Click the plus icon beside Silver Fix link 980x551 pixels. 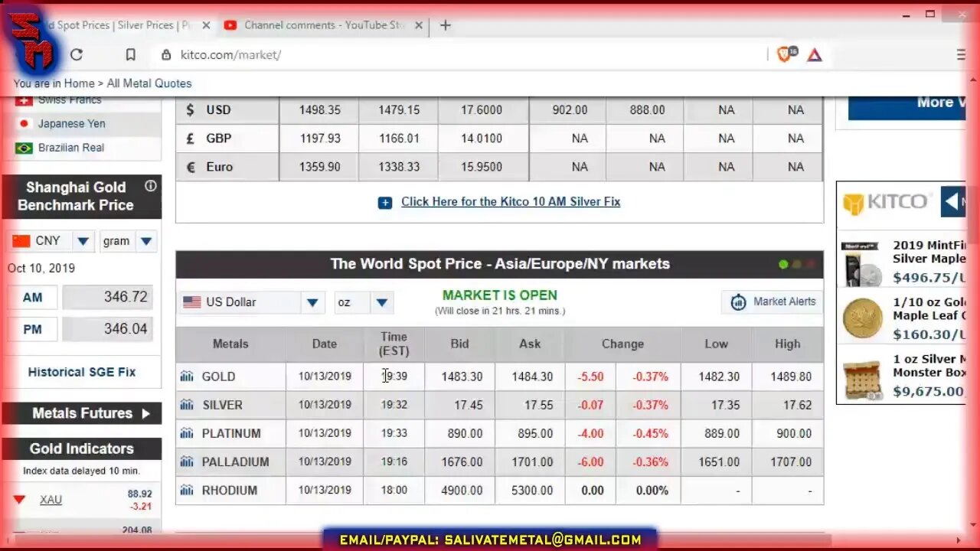click(384, 203)
